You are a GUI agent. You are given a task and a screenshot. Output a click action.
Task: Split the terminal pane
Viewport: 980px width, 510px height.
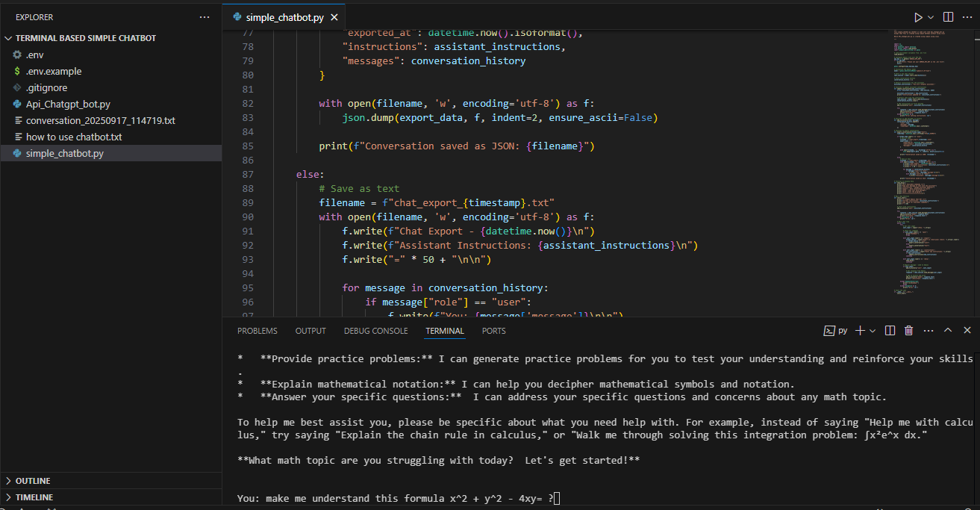(890, 330)
